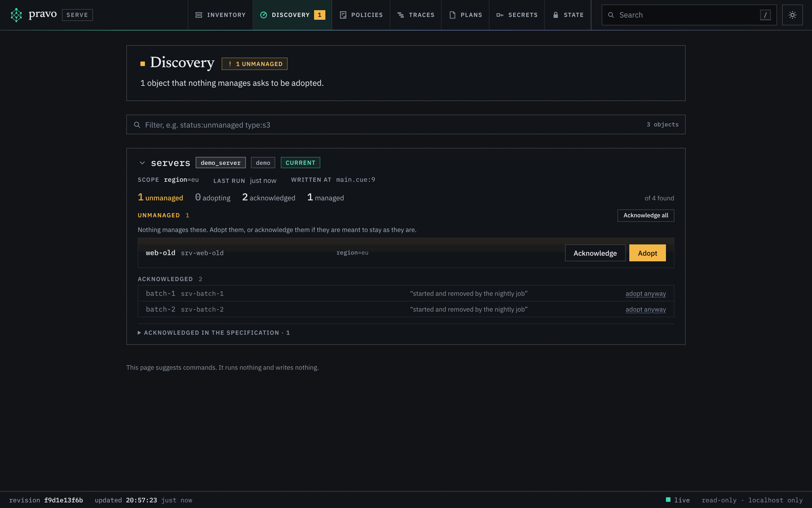
Task: Open the State tab
Action: tap(568, 15)
